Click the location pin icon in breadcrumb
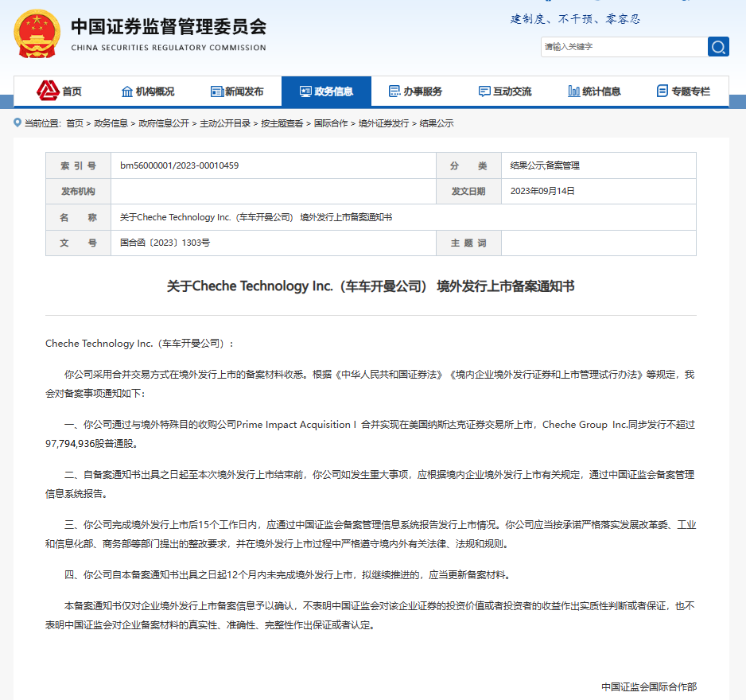Viewport: 746px width, 700px height. click(x=17, y=122)
